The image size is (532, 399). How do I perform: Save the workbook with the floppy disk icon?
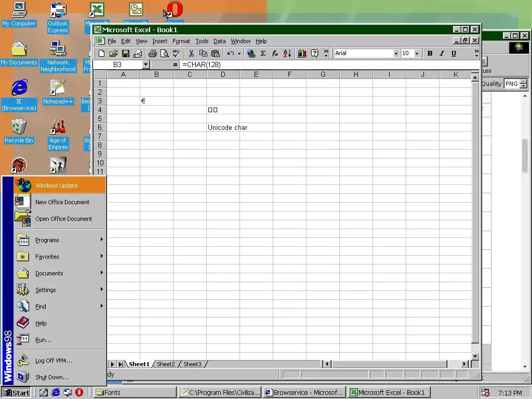pos(126,54)
